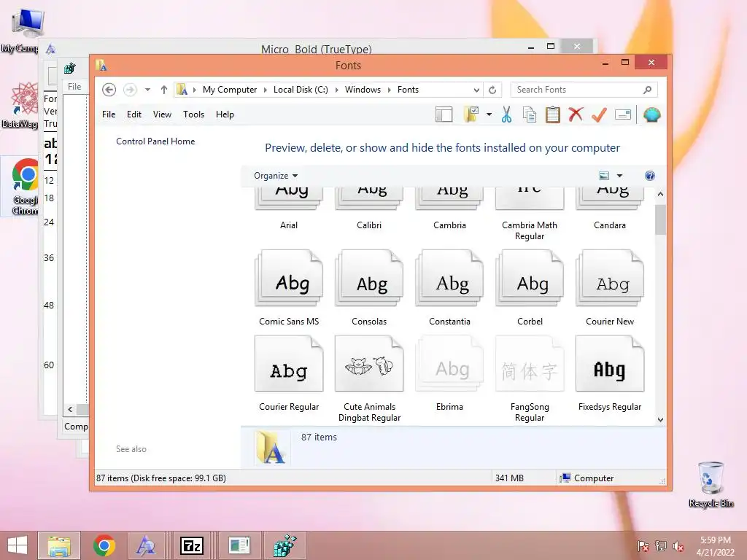Click the blue Help question mark icon
The width and height of the screenshot is (747, 560).
coord(650,176)
